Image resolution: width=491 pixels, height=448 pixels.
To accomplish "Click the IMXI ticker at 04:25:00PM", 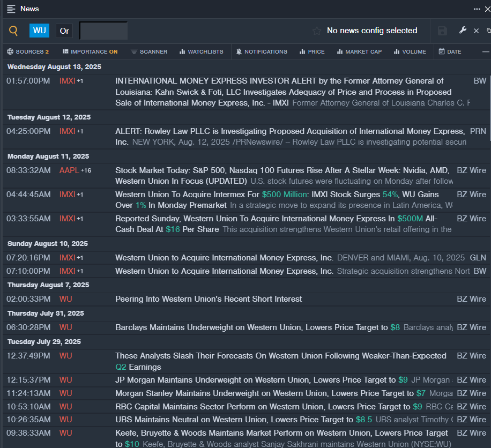I will (x=68, y=131).
